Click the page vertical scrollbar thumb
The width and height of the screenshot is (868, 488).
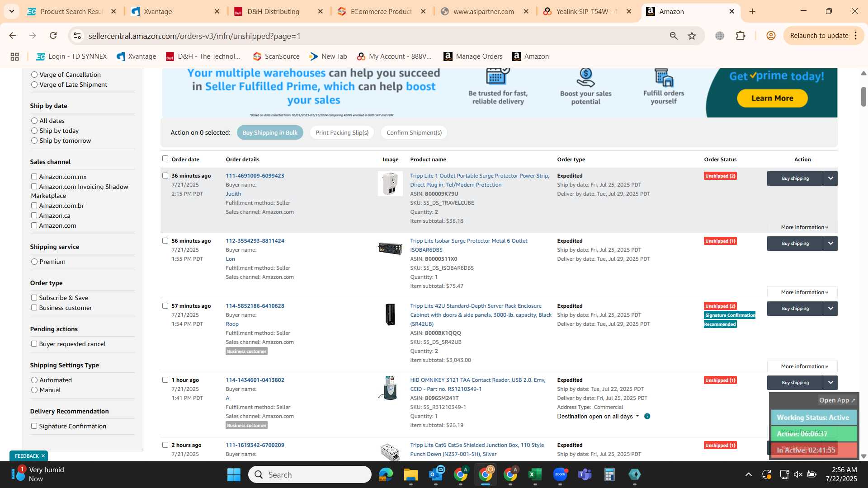click(x=863, y=96)
